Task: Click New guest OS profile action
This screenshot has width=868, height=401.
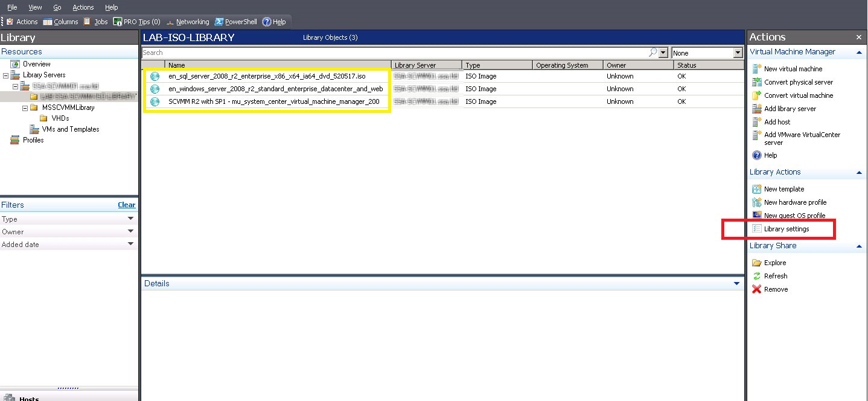Action: click(x=794, y=216)
